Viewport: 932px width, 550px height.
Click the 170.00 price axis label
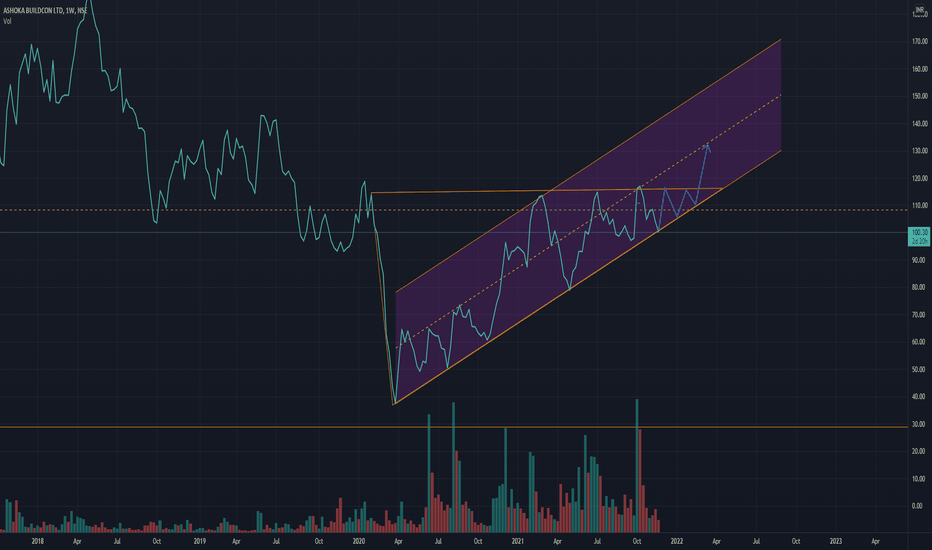pos(920,42)
